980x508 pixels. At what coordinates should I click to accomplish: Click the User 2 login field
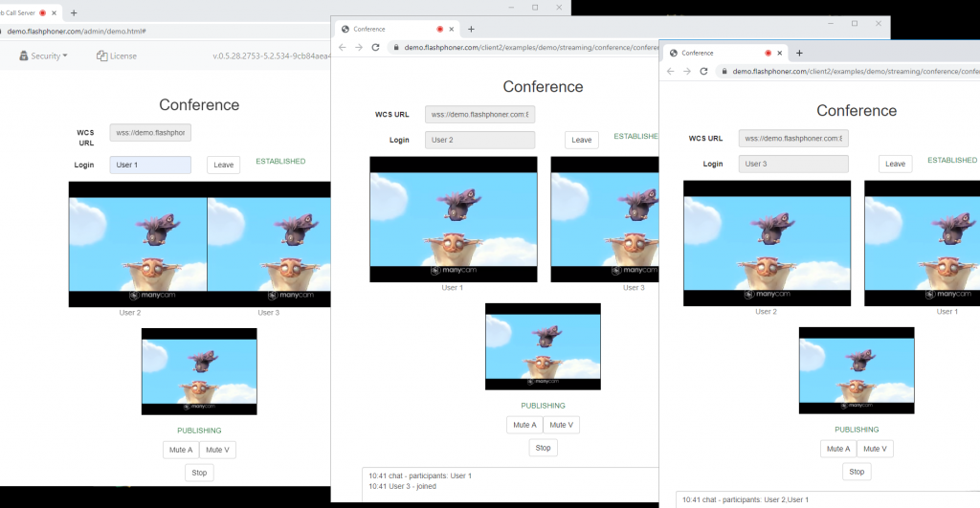pyautogui.click(x=480, y=140)
